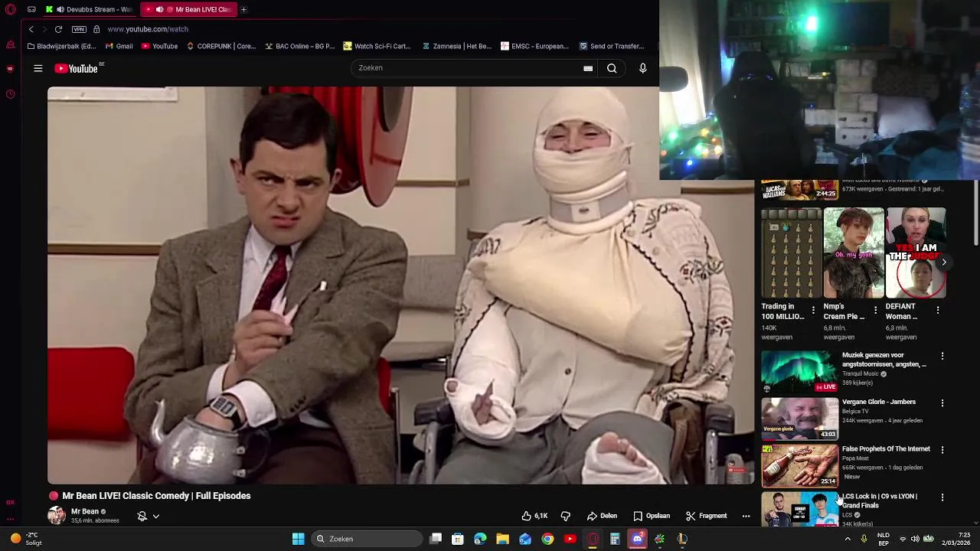This screenshot has width=980, height=551.
Task: Open the COREPUNK bookmark
Action: click(x=221, y=46)
